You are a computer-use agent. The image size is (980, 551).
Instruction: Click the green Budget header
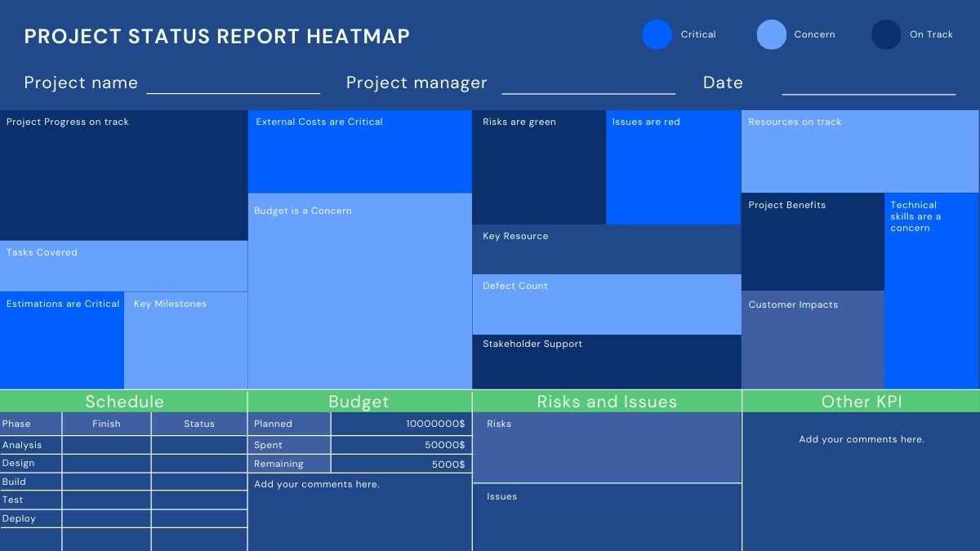(360, 401)
